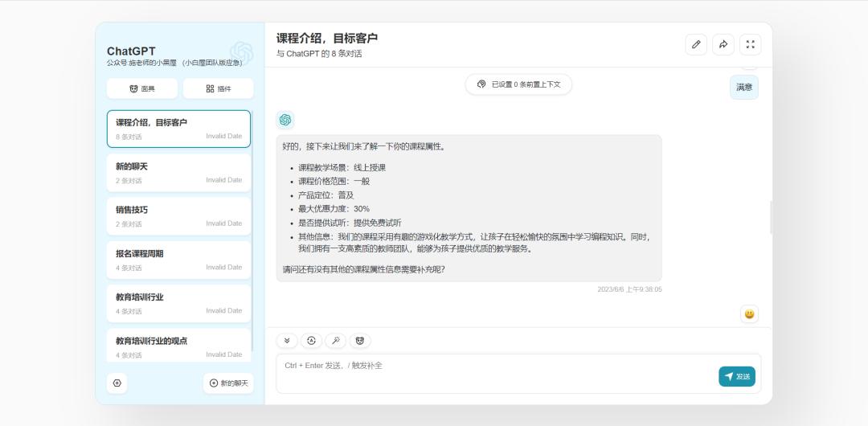Screen dimensions: 868x426
Task: Click the share arrow icon in the header
Action: point(723,44)
